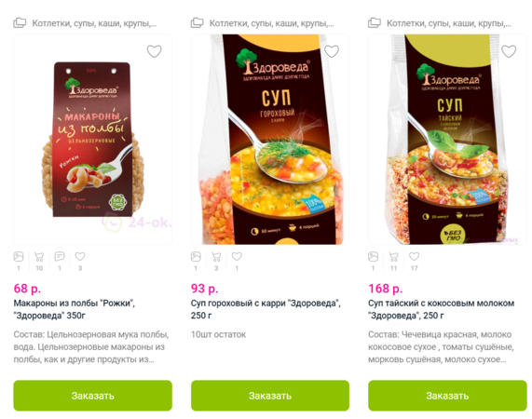Click likes heart icon showing 17
532x419 pixels.
point(414,257)
